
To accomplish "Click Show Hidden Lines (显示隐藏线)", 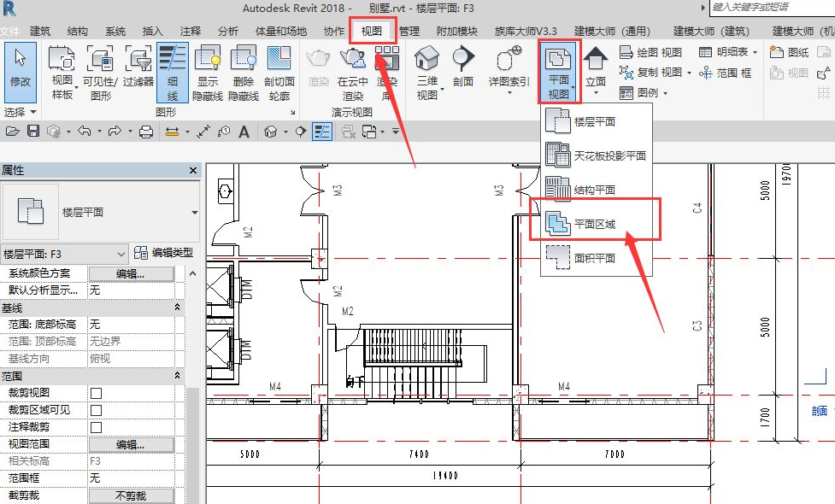I will point(208,73).
